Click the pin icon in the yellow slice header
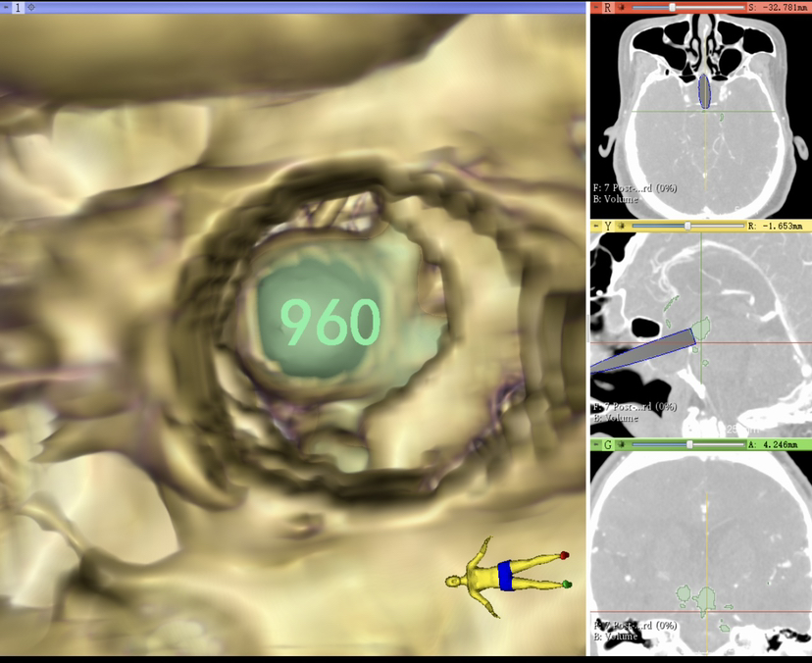The width and height of the screenshot is (812, 663). [595, 226]
